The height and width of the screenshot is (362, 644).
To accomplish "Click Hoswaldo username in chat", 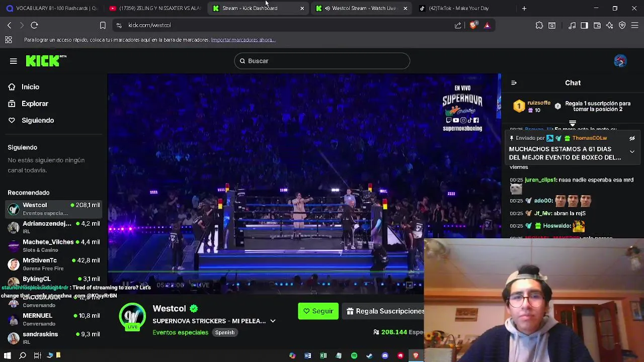I will point(557,226).
